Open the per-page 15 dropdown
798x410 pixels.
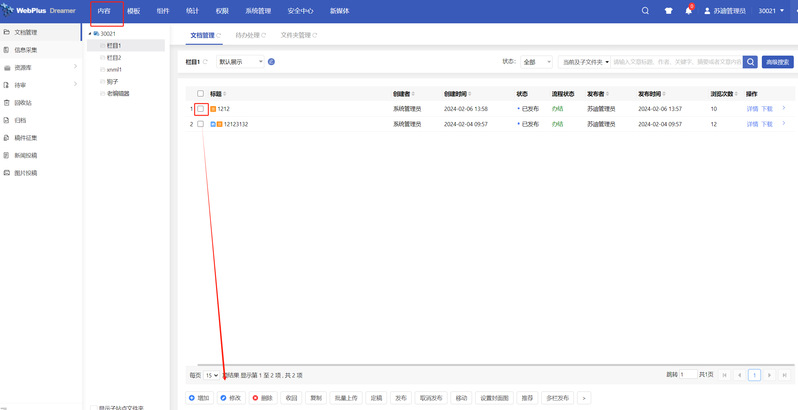click(211, 375)
